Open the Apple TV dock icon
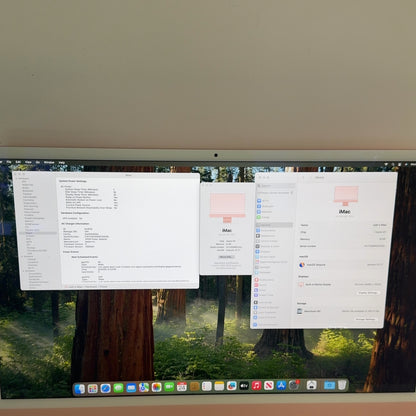Image resolution: width=416 pixels, height=416 pixels. [x=244, y=386]
